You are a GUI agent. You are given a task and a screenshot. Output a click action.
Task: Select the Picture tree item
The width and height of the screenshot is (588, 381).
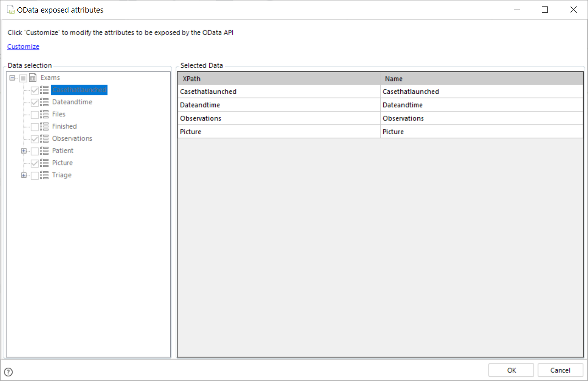pyautogui.click(x=62, y=163)
